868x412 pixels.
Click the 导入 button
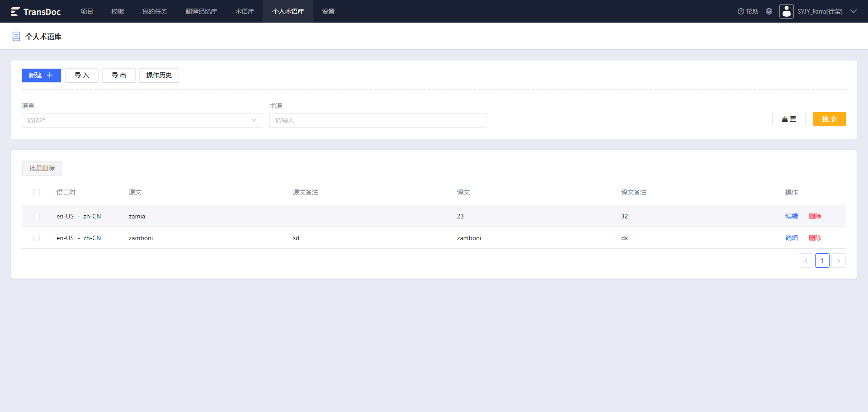82,76
